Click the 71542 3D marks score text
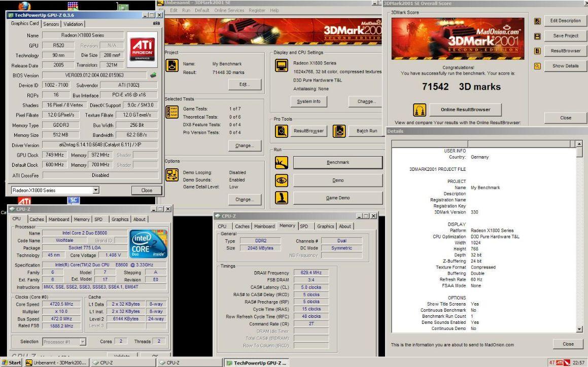588x367 pixels. (461, 87)
